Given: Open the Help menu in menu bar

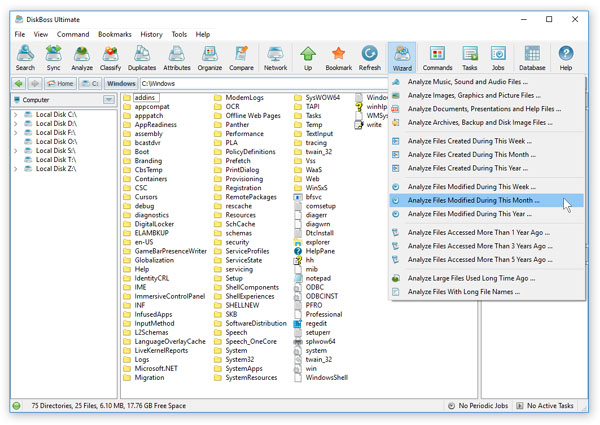Looking at the screenshot, I should 203,34.
